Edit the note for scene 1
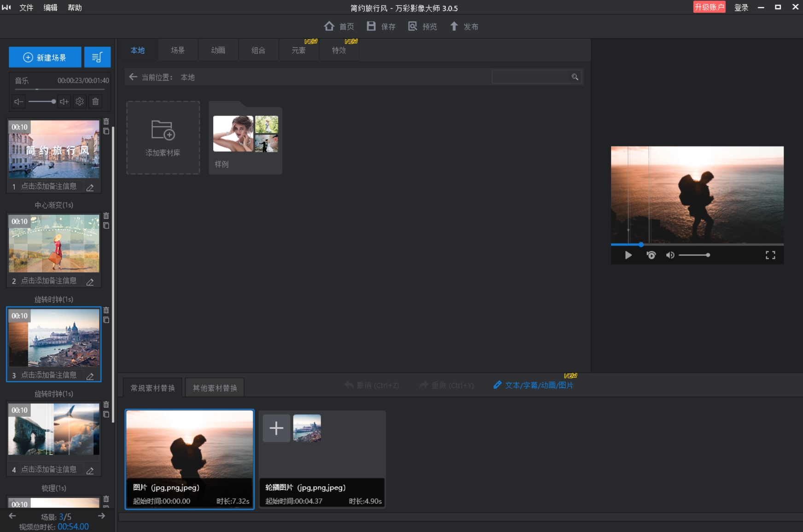The height and width of the screenshot is (532, 803). pyautogui.click(x=90, y=187)
